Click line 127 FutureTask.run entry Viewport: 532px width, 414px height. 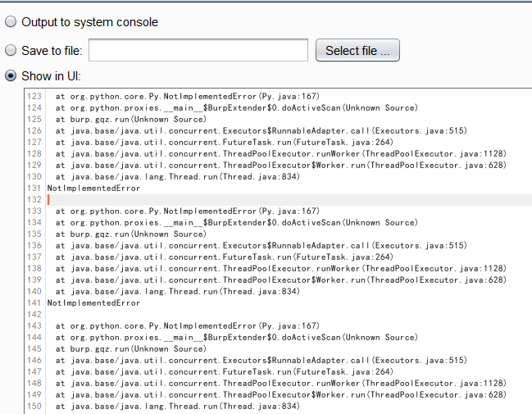point(225,142)
